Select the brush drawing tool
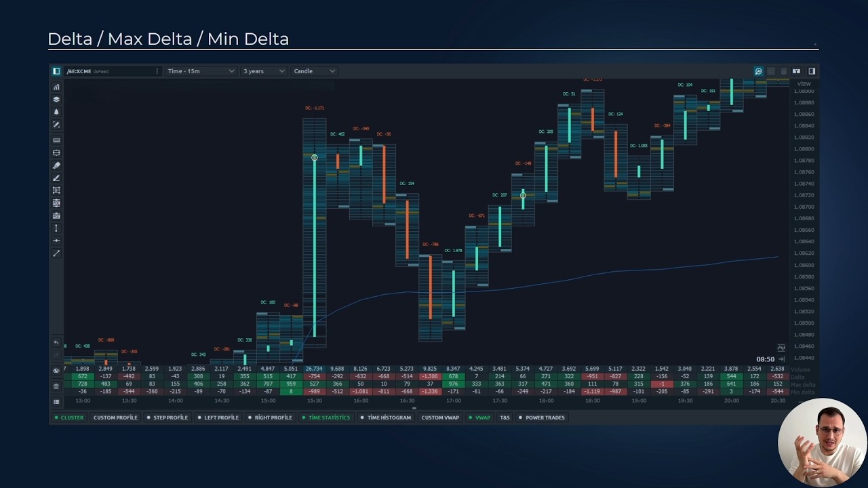868x488 pixels. 56,178
